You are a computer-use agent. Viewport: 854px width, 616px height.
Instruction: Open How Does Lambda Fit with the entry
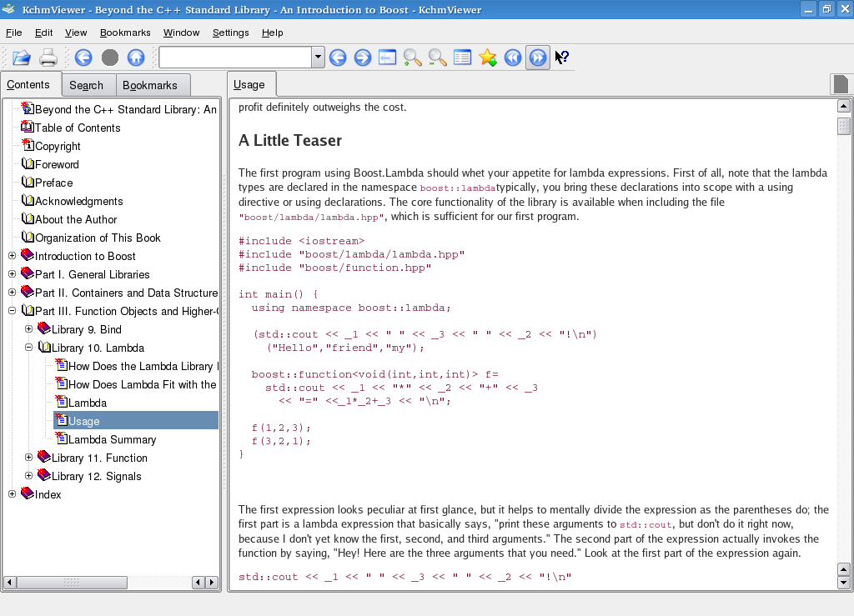click(142, 384)
